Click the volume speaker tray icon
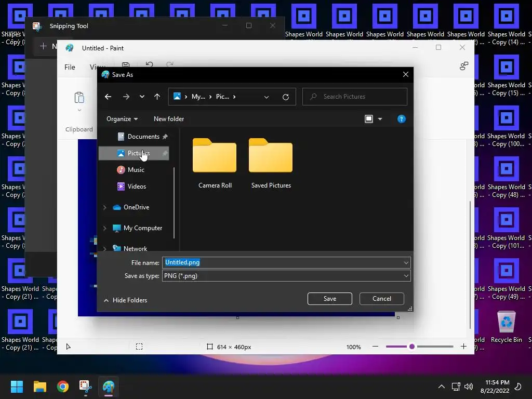The image size is (532, 399). point(469,387)
